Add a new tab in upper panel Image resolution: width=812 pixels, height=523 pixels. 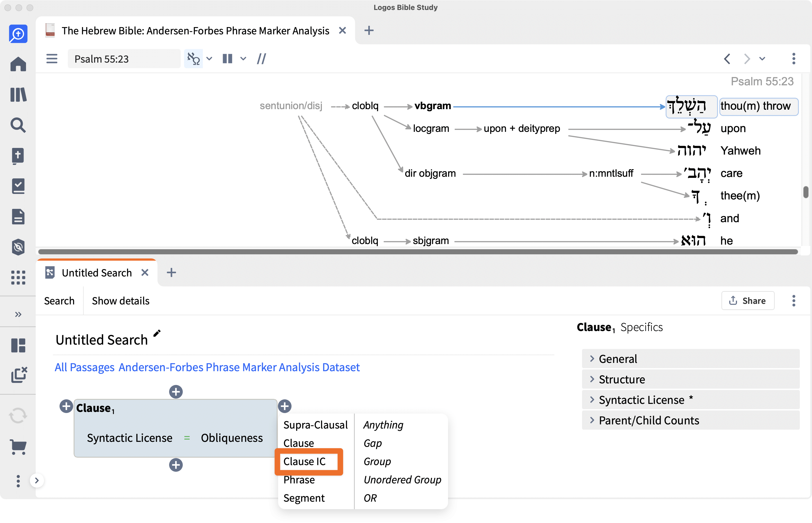pos(369,30)
